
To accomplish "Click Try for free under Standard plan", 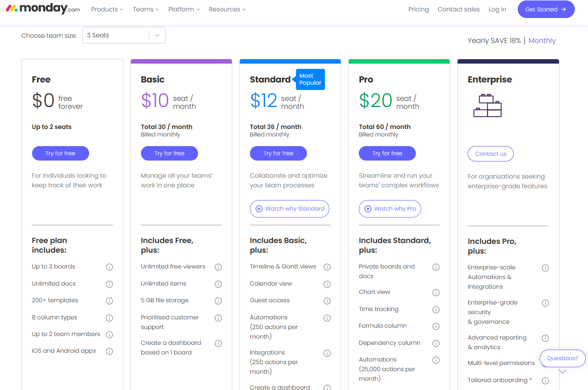I will [278, 153].
